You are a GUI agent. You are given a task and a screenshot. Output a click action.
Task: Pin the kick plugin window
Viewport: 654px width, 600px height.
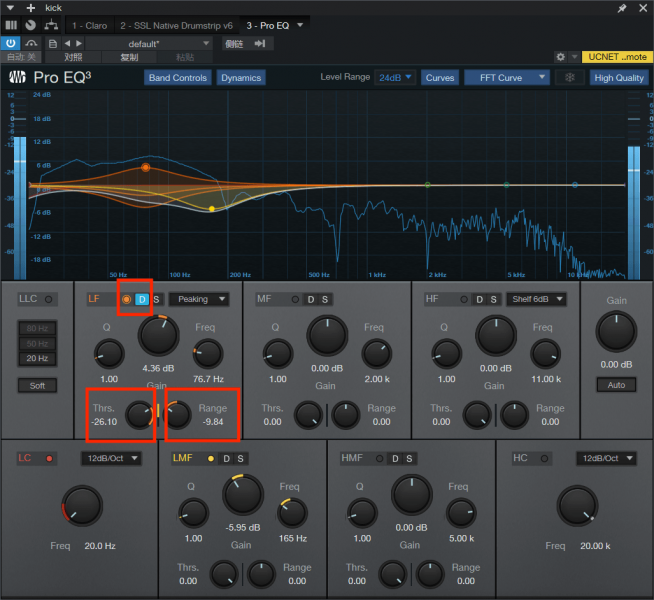(622, 8)
